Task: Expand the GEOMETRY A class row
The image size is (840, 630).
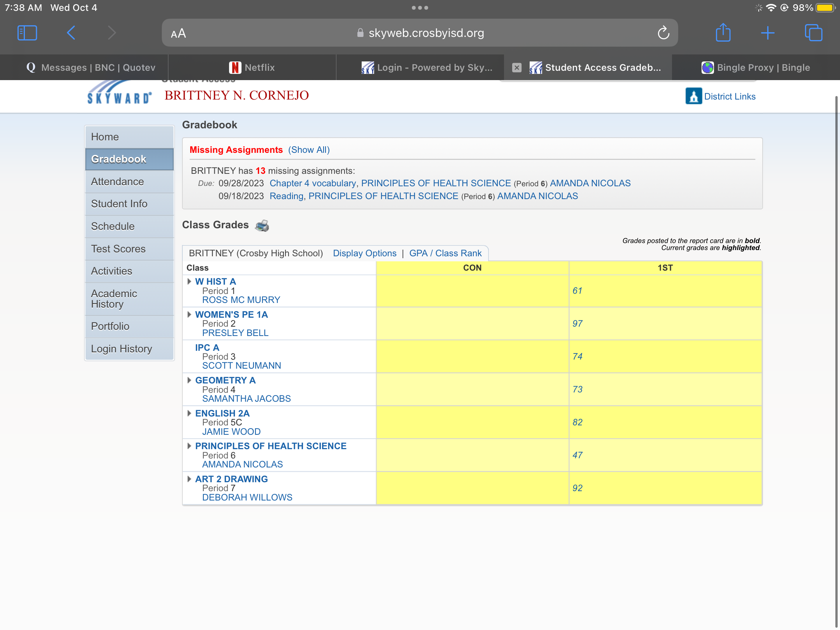Action: [189, 380]
